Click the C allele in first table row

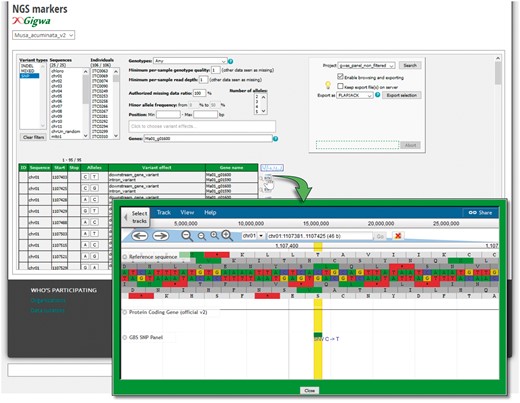pos(85,177)
